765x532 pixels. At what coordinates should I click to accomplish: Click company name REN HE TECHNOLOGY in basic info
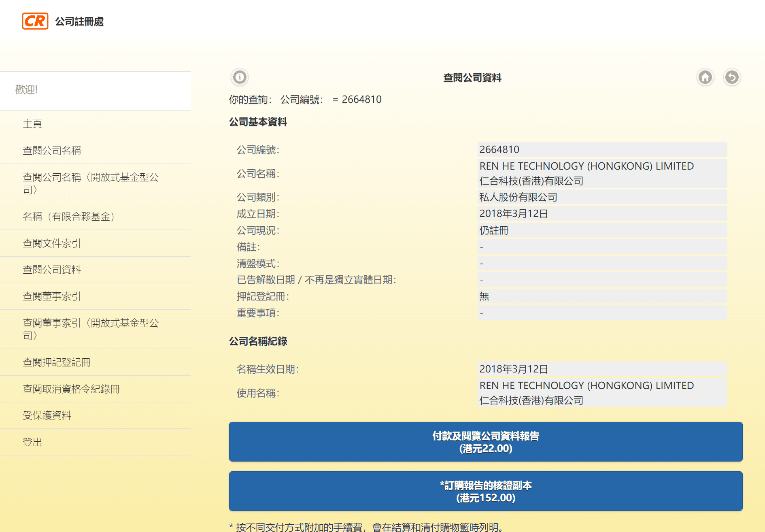point(586,166)
